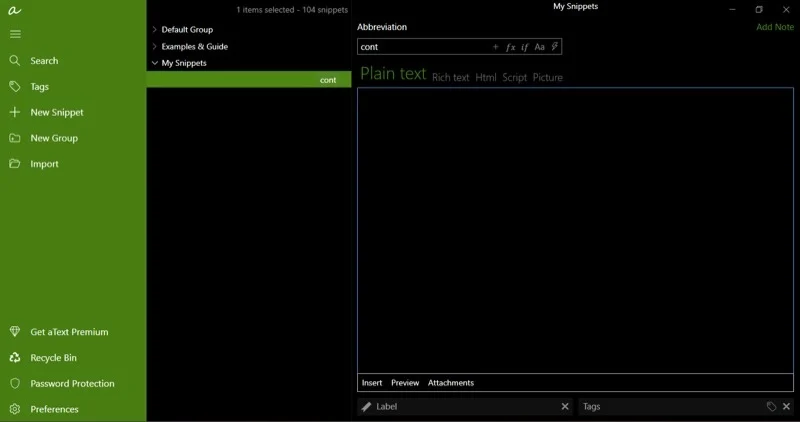Expand the Examples & Guide group
This screenshot has height=422, width=800.
point(154,47)
